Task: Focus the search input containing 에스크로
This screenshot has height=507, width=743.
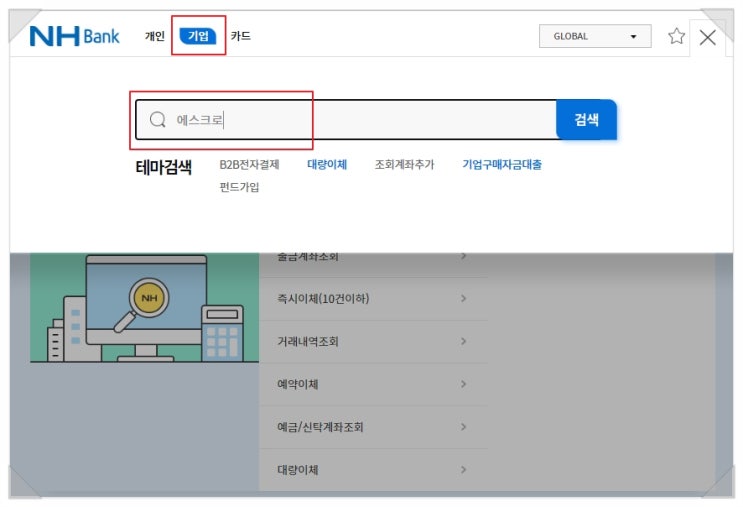Action: coord(346,119)
